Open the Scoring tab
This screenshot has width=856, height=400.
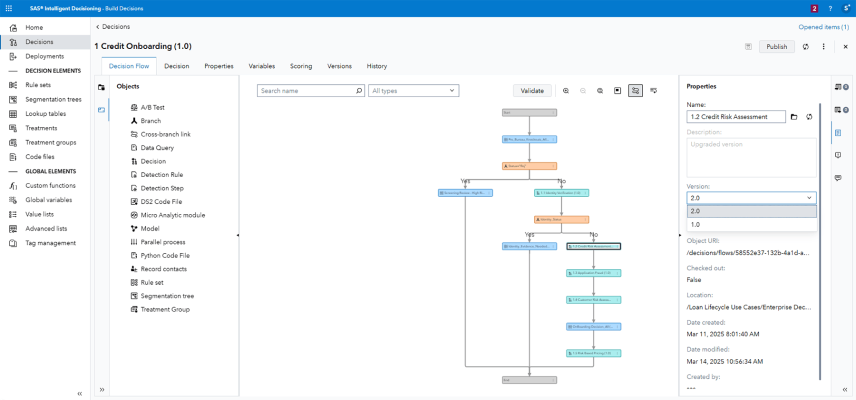(301, 66)
